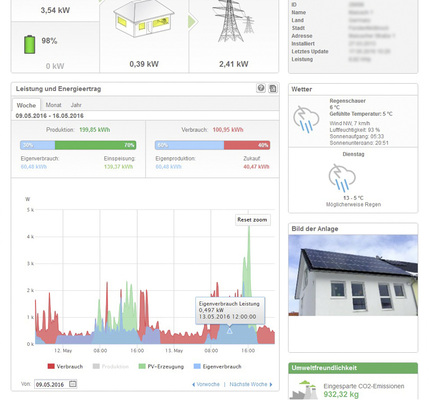Click the Möglicherweise Regen forecast text

pyautogui.click(x=353, y=204)
